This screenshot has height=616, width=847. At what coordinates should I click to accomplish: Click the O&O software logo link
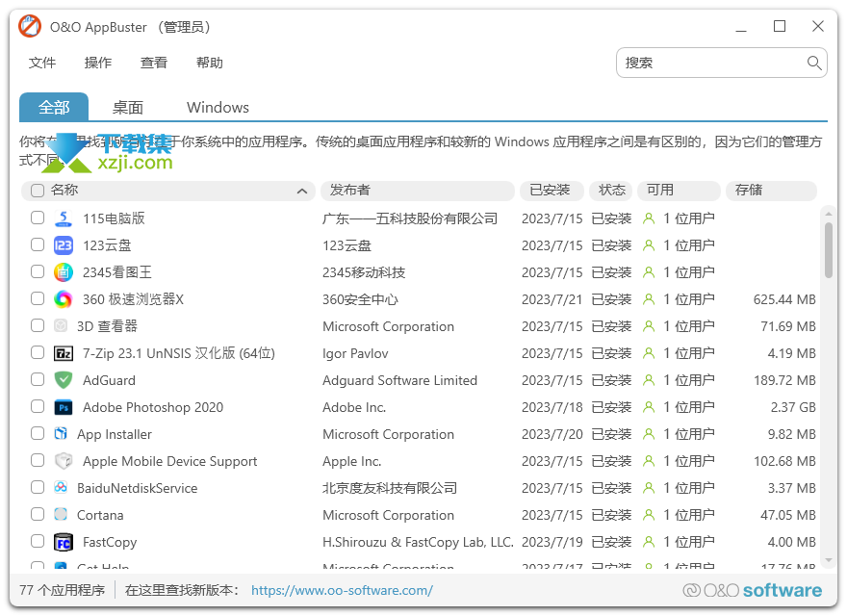[x=752, y=590]
